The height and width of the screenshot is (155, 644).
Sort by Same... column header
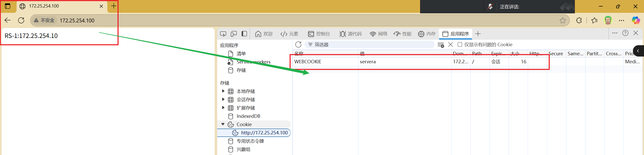click(576, 54)
